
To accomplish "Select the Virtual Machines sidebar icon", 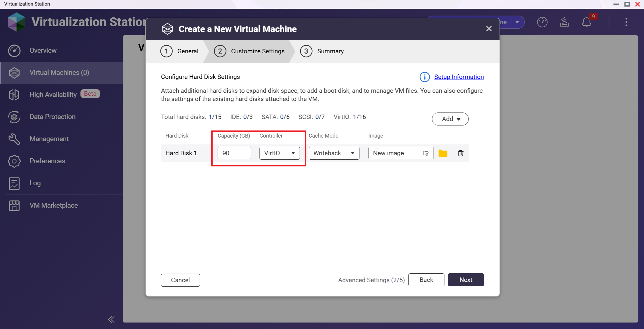I will 14,73.
